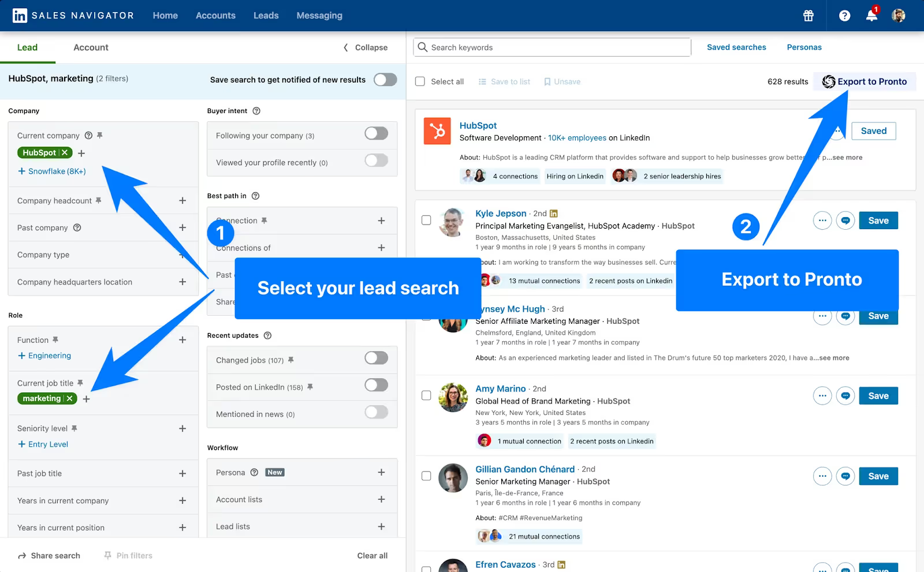The image size is (924, 572).
Task: Open the help question mark icon
Action: pyautogui.click(x=844, y=16)
